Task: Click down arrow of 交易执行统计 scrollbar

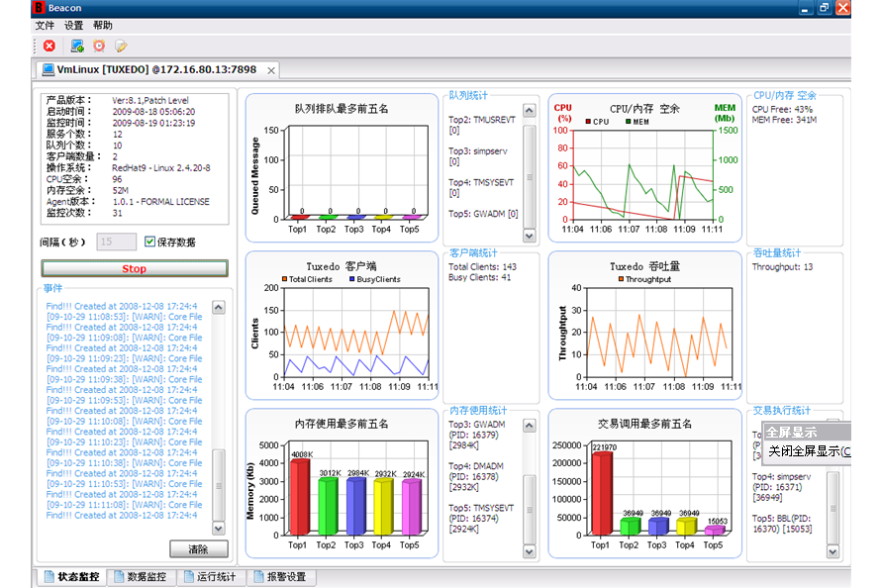Action: click(832, 551)
